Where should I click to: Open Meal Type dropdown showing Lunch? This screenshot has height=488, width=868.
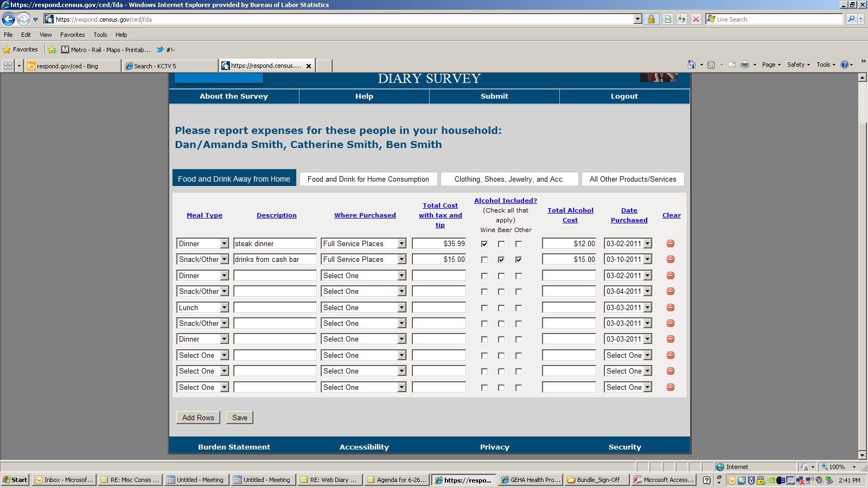click(x=224, y=307)
